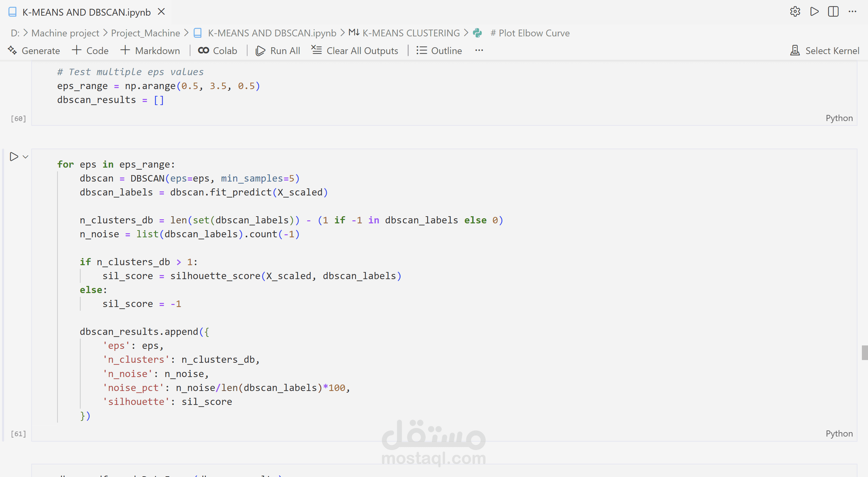Expand the run cell options chevron
The width and height of the screenshot is (868, 477).
point(25,157)
